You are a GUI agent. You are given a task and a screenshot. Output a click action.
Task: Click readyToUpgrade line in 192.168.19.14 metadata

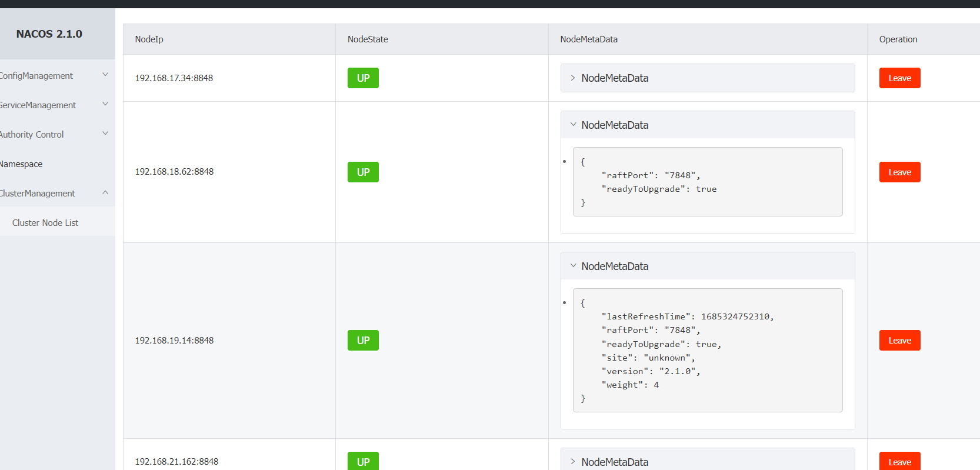pyautogui.click(x=661, y=344)
